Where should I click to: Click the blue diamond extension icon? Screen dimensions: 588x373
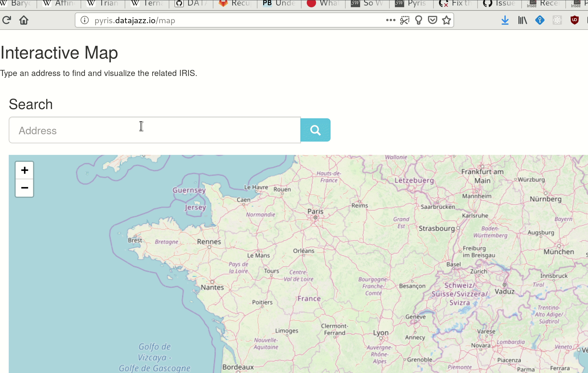(540, 20)
